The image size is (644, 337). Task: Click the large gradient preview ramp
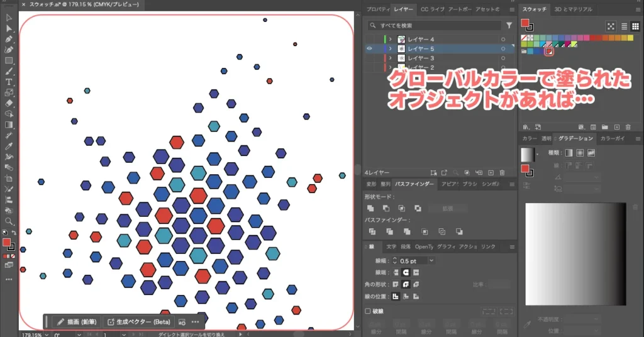click(576, 254)
